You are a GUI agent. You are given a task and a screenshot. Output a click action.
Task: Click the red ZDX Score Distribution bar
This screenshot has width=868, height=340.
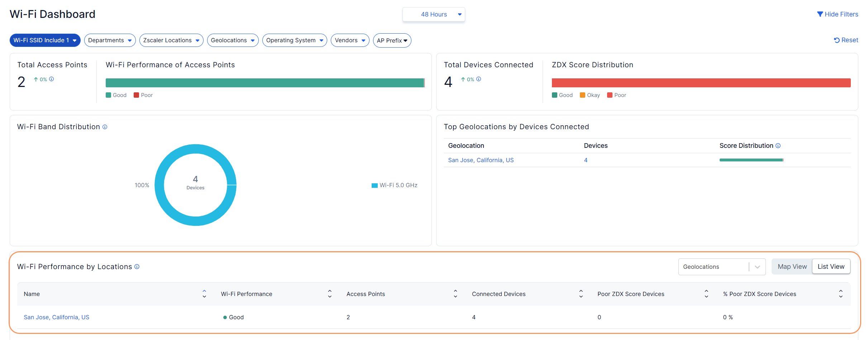pos(701,83)
